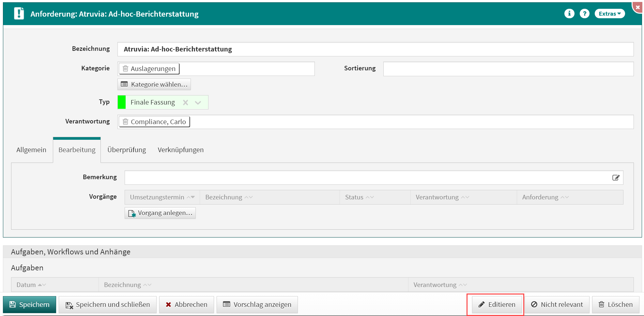Image resolution: width=644 pixels, height=316 pixels.
Task: Switch to the Überprüfung tab
Action: click(x=127, y=150)
